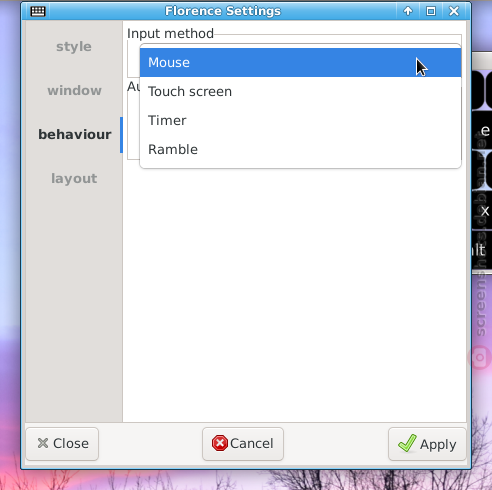Pick Timer from the dropdown list
Viewport: 492px width, 490px height.
300,121
